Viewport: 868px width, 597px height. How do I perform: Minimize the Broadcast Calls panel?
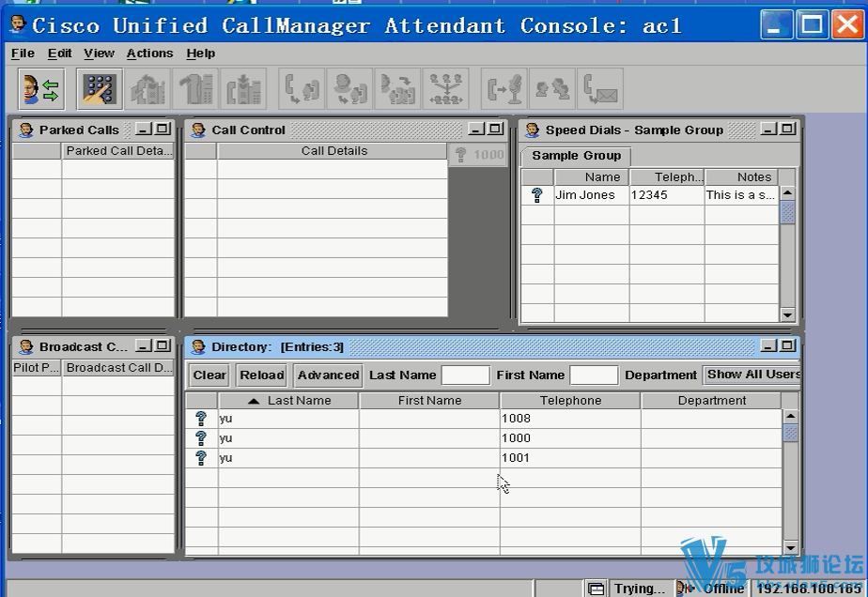144,345
